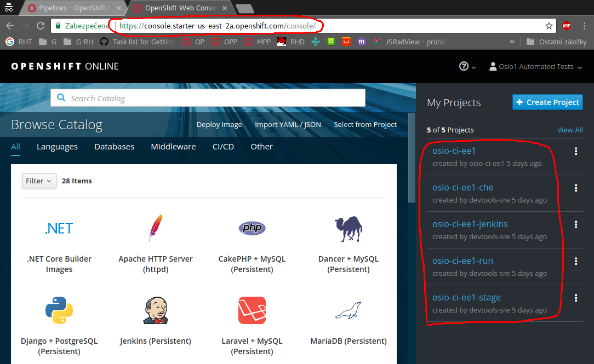Image resolution: width=594 pixels, height=364 pixels.
Task: Open kebab menu for osio-ci-ee1-run
Action: (576, 261)
